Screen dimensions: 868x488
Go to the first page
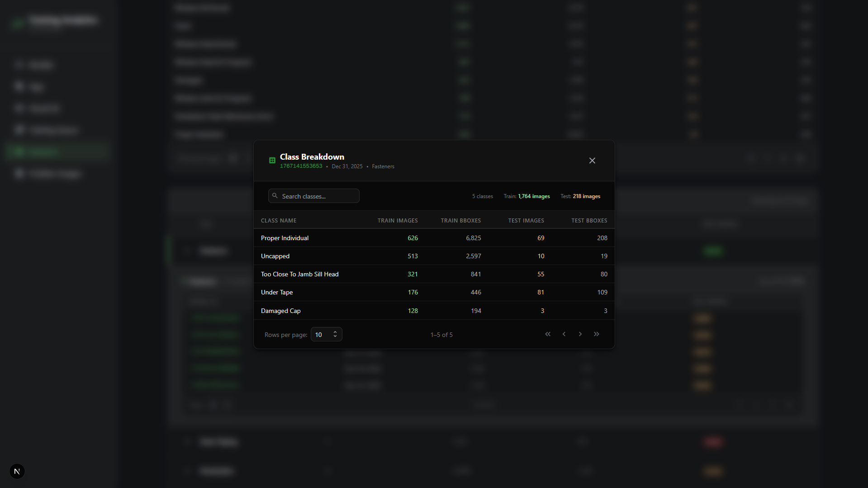pos(548,334)
